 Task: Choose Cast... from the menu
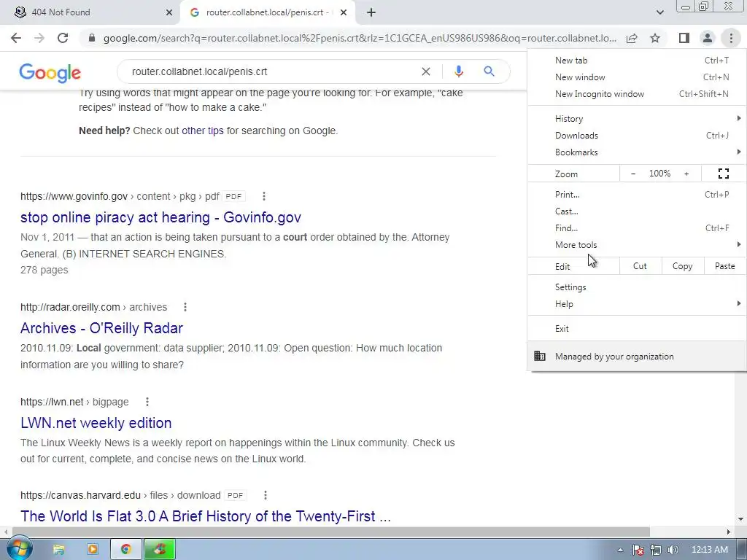click(637, 211)
